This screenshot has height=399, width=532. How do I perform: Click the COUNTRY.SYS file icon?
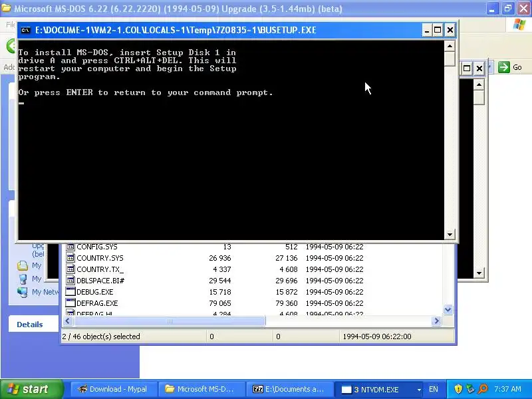[70, 258]
